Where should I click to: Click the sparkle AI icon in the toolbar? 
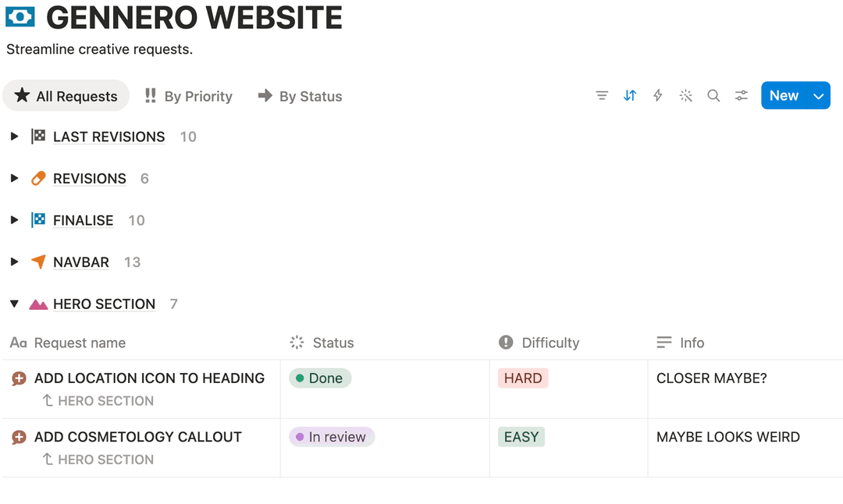pyautogui.click(x=686, y=95)
